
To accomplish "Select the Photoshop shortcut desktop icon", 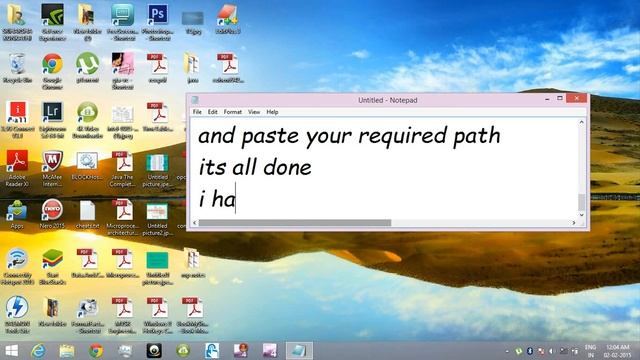I will pos(158,22).
